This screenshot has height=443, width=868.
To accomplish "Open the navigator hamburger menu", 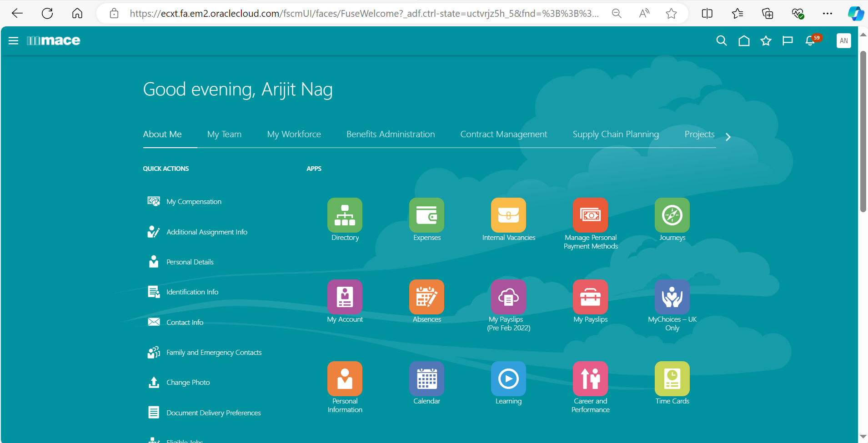I will pos(14,41).
